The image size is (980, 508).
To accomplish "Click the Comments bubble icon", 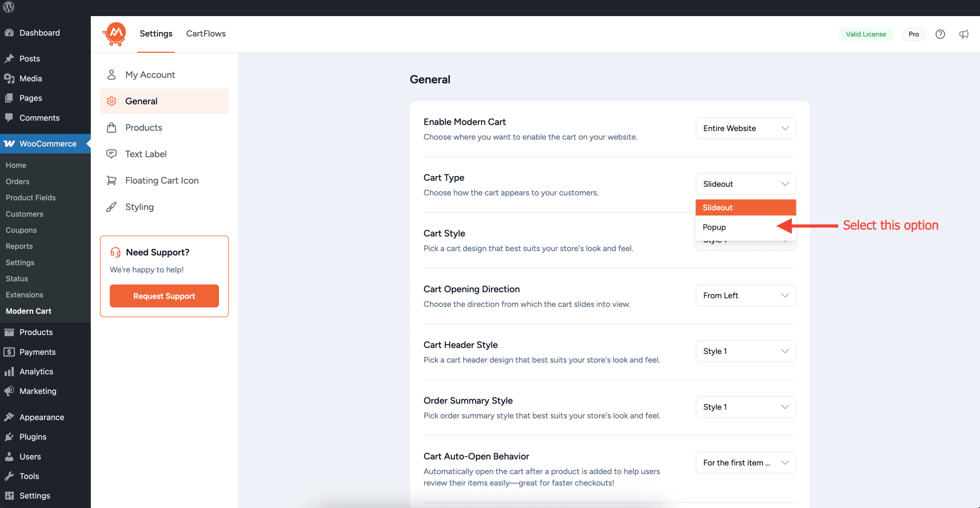I will click(9, 118).
